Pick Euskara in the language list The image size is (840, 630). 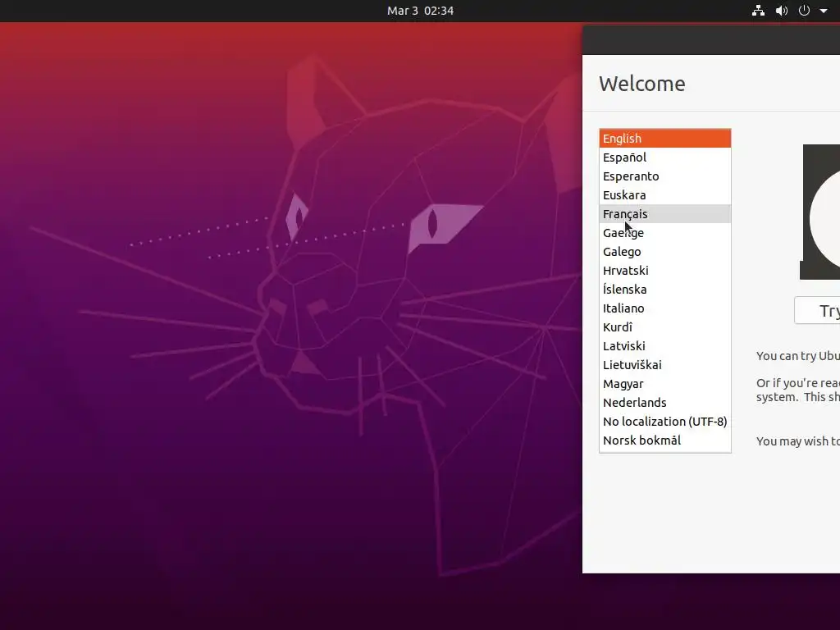coord(664,195)
